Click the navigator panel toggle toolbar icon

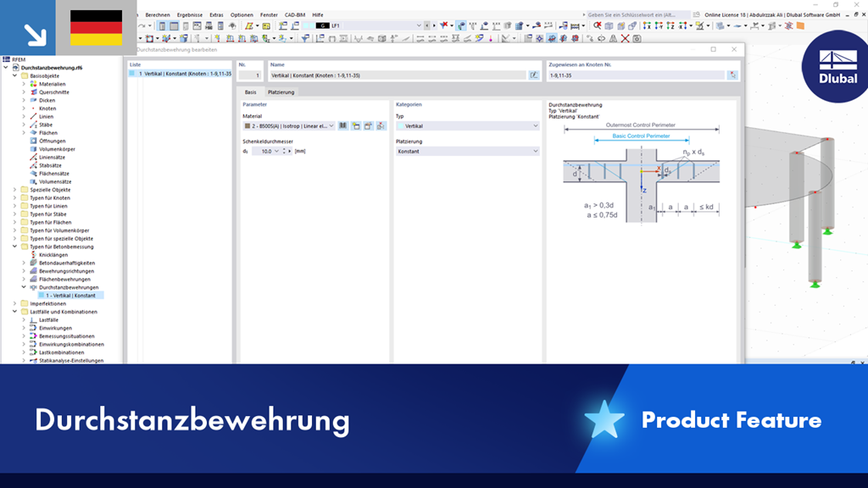point(162,26)
